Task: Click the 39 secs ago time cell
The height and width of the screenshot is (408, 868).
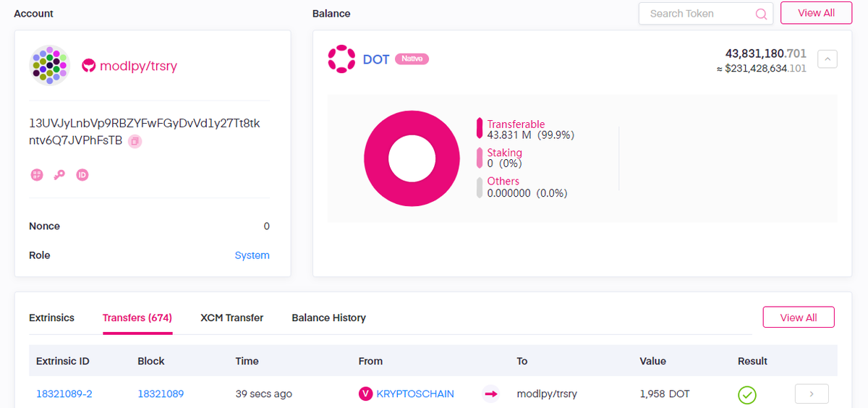Action: coord(264,394)
